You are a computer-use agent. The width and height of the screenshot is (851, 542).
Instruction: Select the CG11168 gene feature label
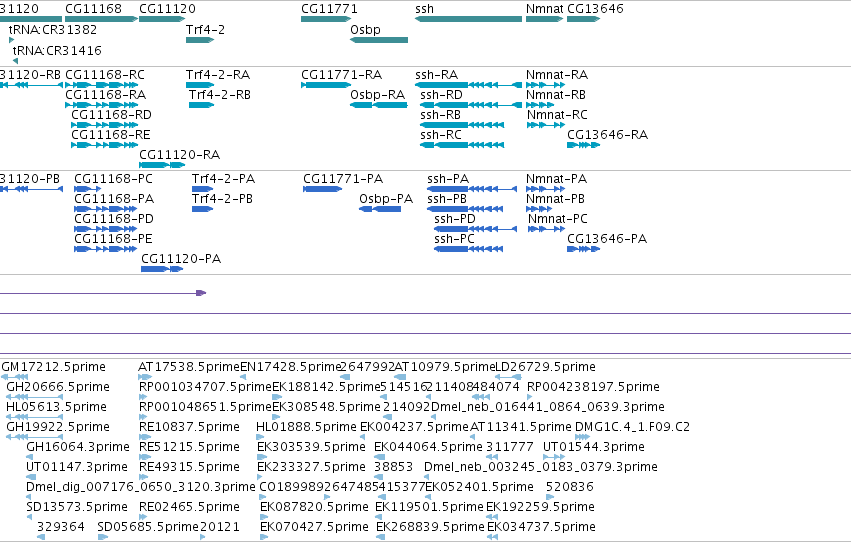pyautogui.click(x=93, y=9)
